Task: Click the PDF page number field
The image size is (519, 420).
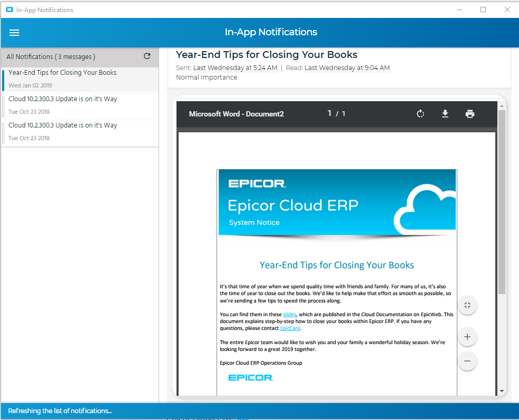Action: pos(329,113)
